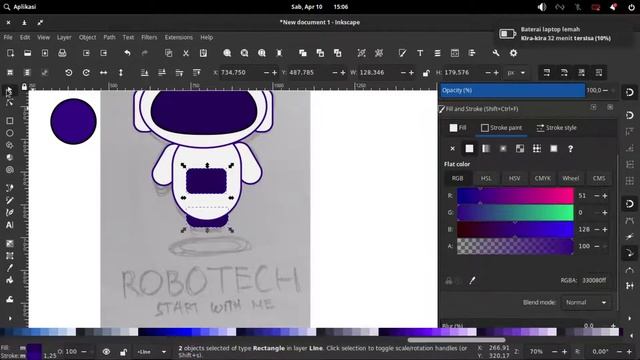Screen dimensions: 640x360
Task: Toggle current layer lock icon
Action: point(123,351)
